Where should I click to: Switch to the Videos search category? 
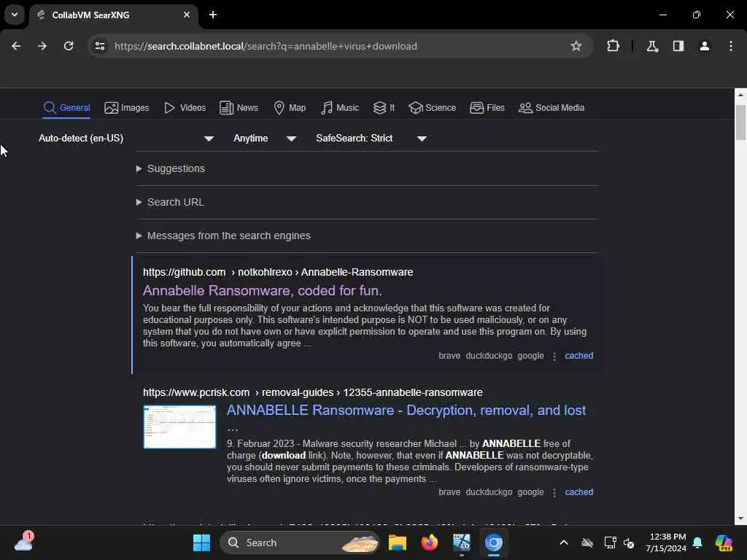[x=185, y=108]
